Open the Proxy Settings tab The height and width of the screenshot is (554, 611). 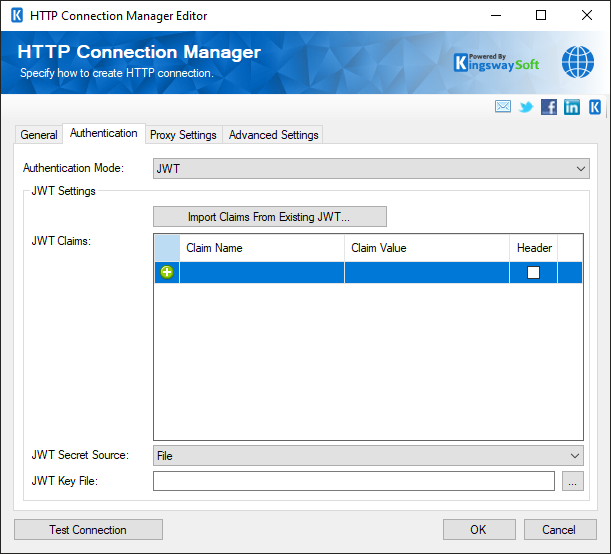(x=183, y=135)
